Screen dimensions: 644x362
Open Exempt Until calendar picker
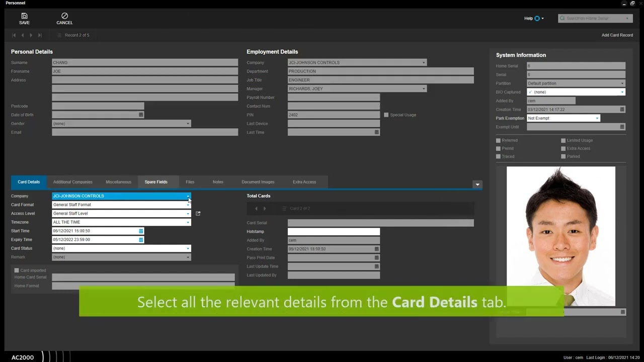622,127
